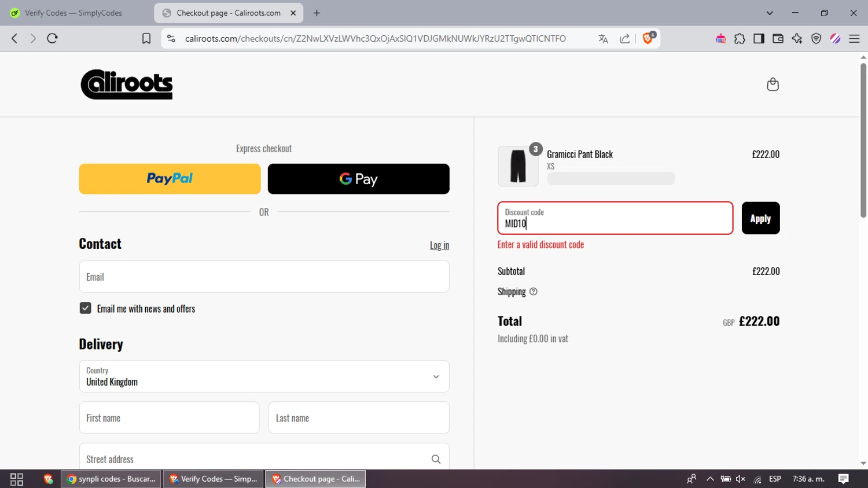Image resolution: width=868 pixels, height=488 pixels.
Task: Open a new tab with plus button
Action: point(317,13)
